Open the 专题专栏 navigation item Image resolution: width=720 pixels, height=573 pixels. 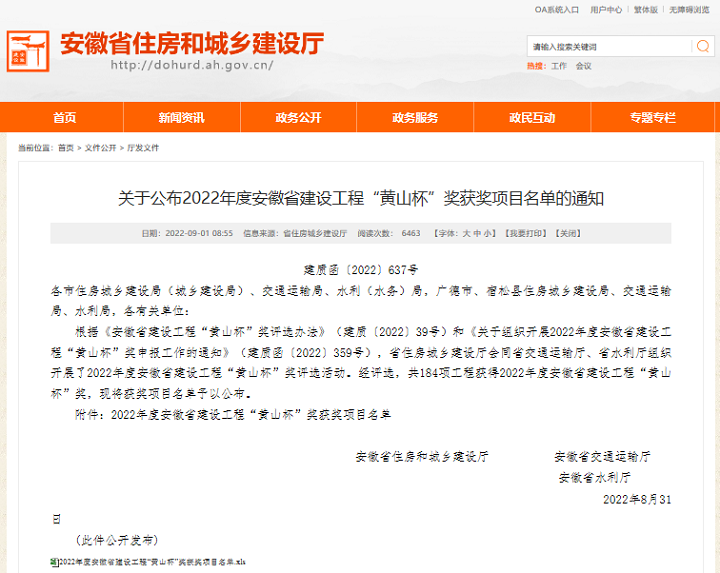(x=652, y=117)
